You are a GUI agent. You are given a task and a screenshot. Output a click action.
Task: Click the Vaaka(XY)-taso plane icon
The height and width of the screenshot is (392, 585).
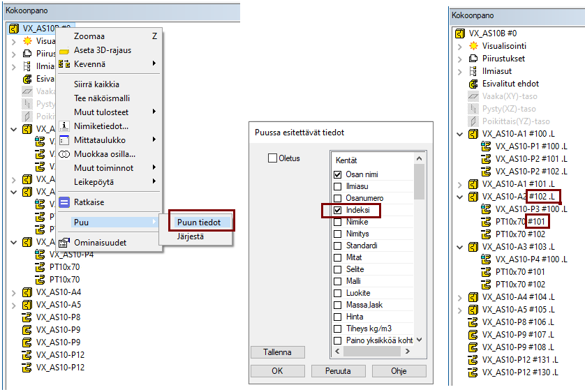(x=473, y=96)
